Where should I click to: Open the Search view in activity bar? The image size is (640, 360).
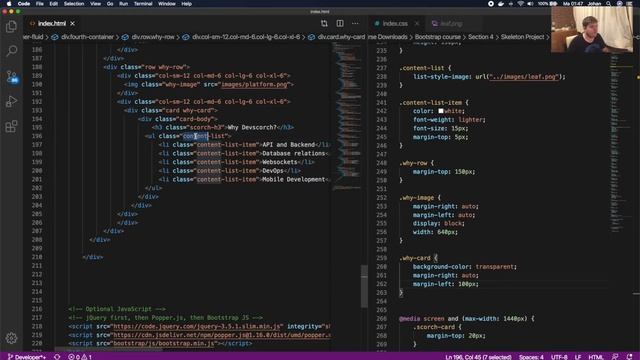11,51
